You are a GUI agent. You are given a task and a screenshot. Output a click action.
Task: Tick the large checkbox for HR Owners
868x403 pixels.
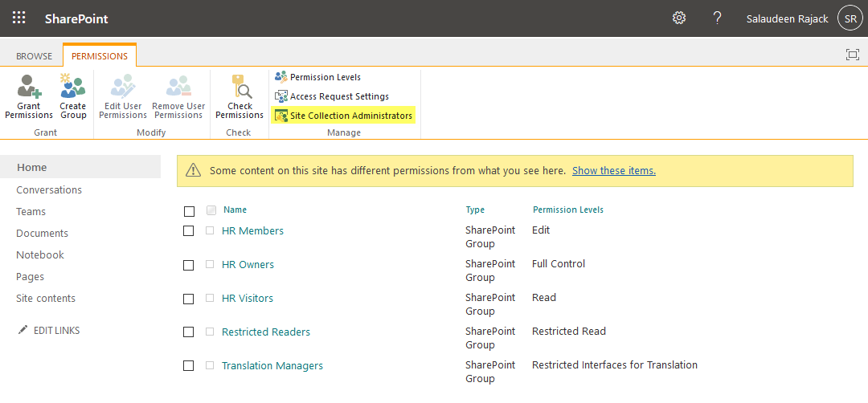tap(189, 266)
